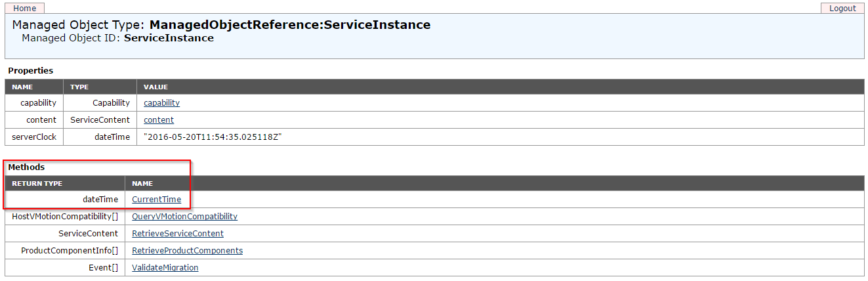The height and width of the screenshot is (281, 868).
Task: Open the QueryVMotionCompatibility method
Action: pyautogui.click(x=184, y=217)
